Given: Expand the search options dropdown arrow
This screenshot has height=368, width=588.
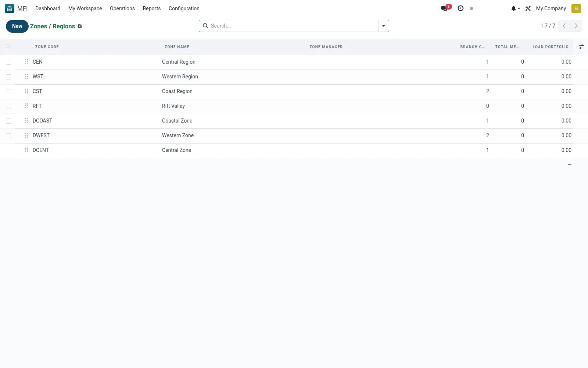Looking at the screenshot, I should click(x=383, y=26).
